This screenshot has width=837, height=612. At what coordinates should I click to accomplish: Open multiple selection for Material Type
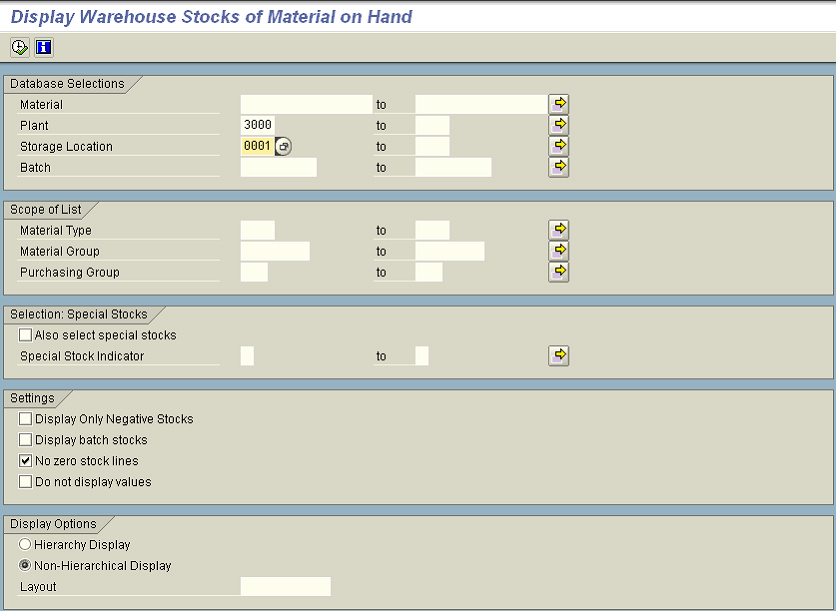click(x=559, y=230)
